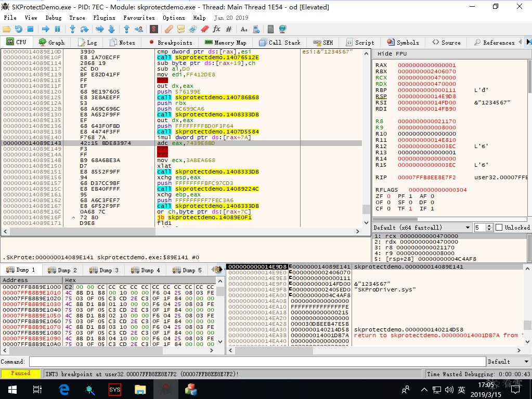Click disassembly scrollbar up arrow

click(367, 54)
